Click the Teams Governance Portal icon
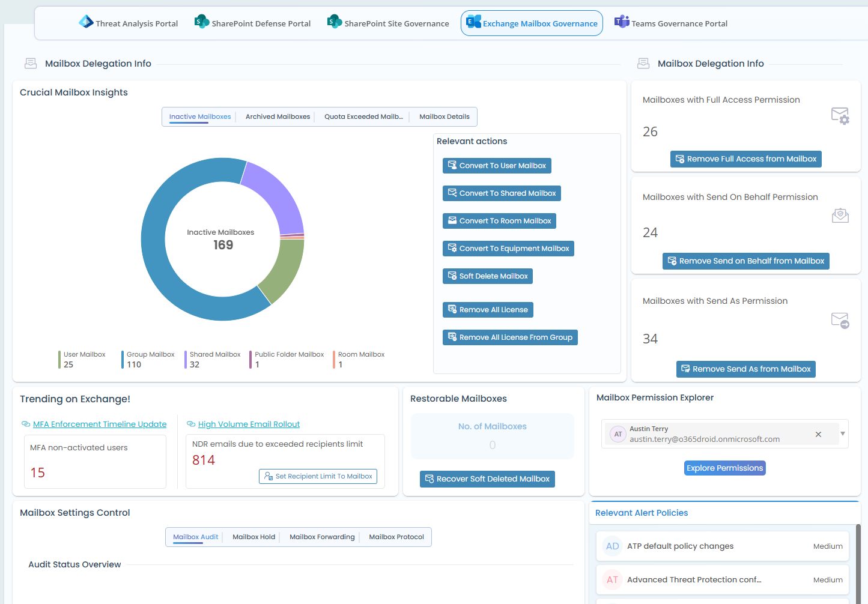 (622, 22)
